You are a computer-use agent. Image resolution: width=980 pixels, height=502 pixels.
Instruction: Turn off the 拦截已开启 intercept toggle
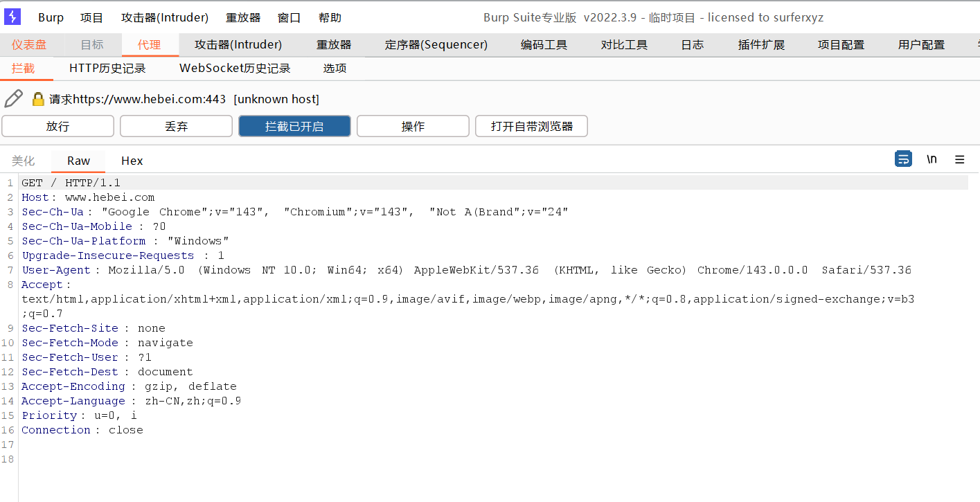tap(294, 126)
